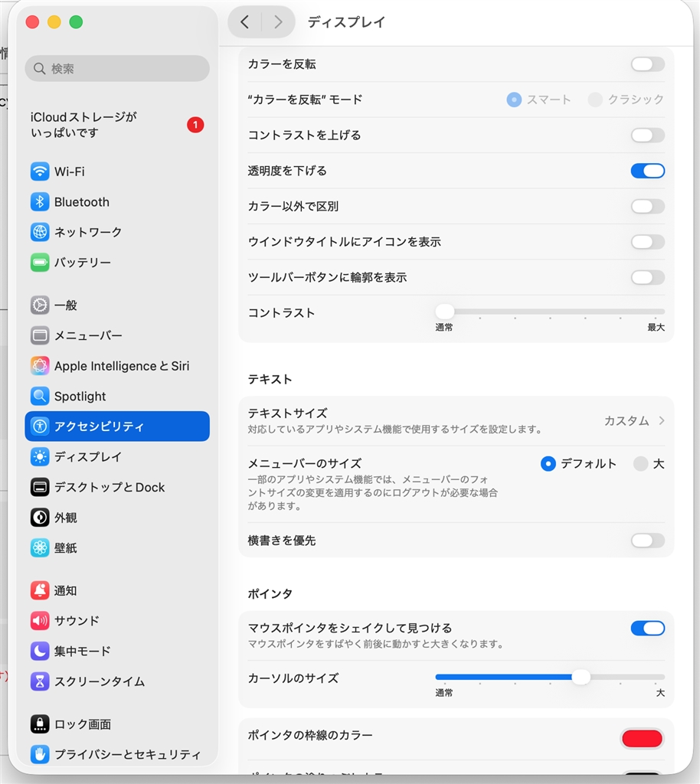Select 大 radio for menu bar size

coord(640,464)
